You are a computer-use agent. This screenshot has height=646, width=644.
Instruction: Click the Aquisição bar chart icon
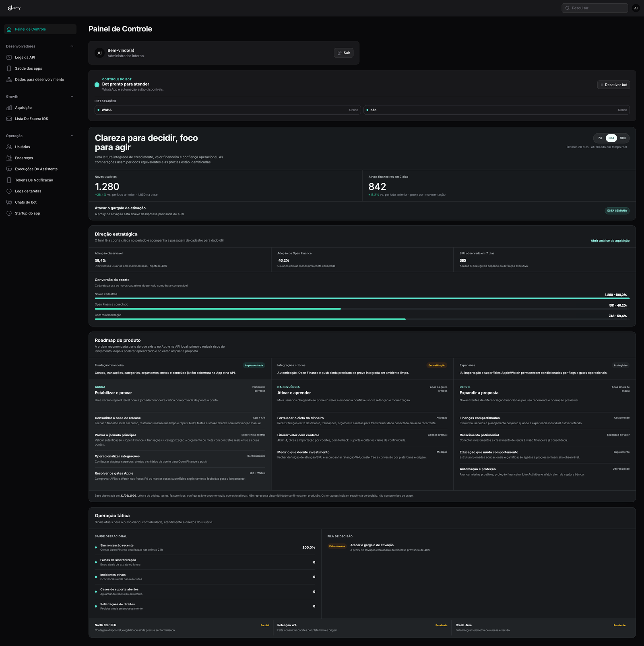tap(9, 107)
